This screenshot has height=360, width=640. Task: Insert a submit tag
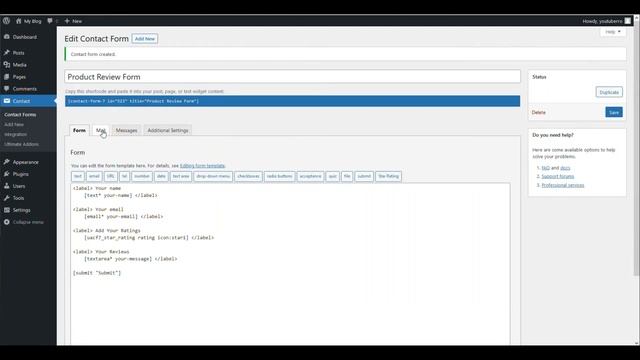click(x=364, y=176)
